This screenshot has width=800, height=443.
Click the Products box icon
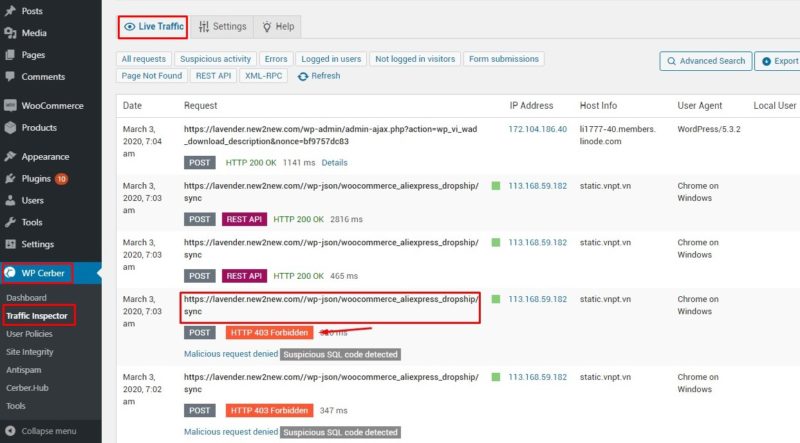pos(10,128)
